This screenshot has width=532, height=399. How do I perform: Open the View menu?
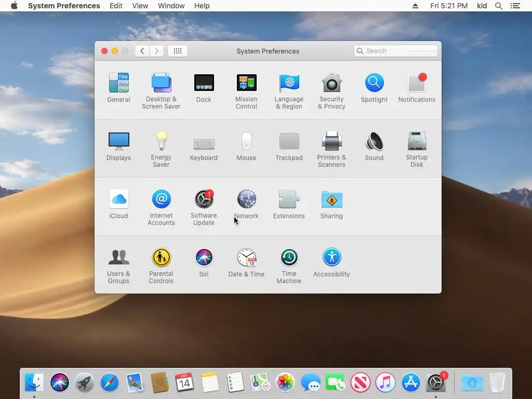point(140,6)
